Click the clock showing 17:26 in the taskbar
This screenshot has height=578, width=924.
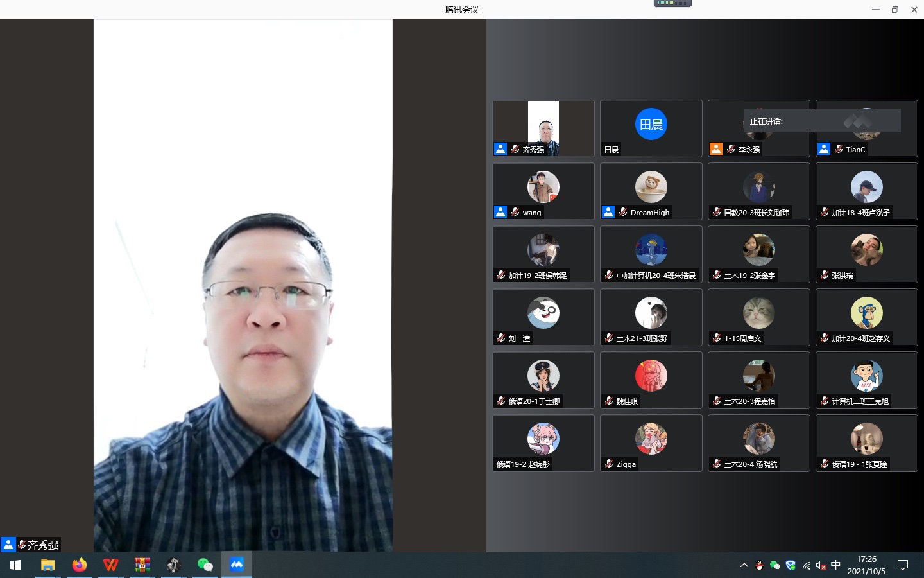(866, 565)
